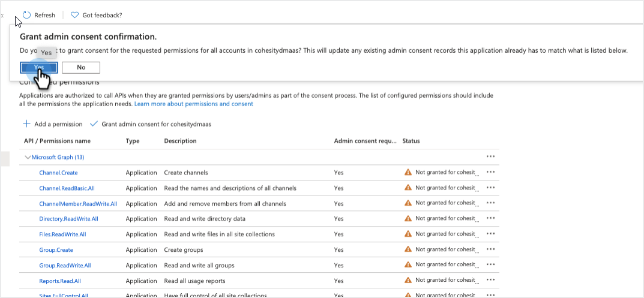Viewport: 644px width, 298px height.
Task: Open ellipsis menu for Reports.Read.All row
Action: (490, 281)
